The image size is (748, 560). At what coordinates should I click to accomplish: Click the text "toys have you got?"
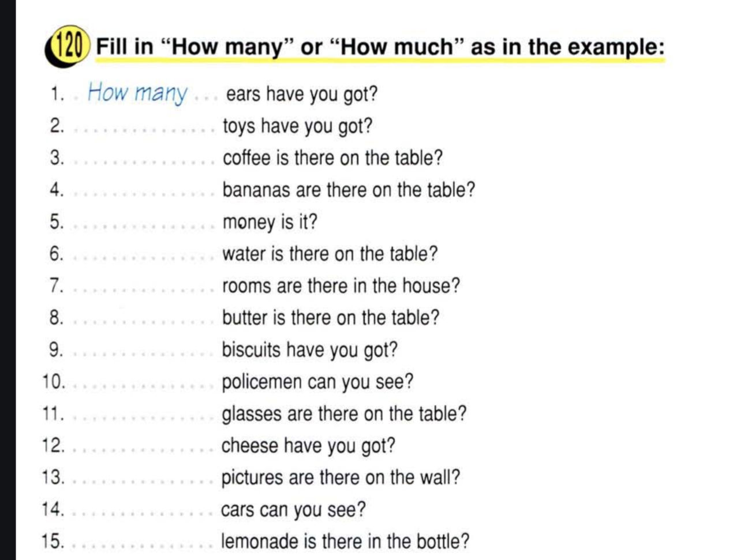pos(297,126)
